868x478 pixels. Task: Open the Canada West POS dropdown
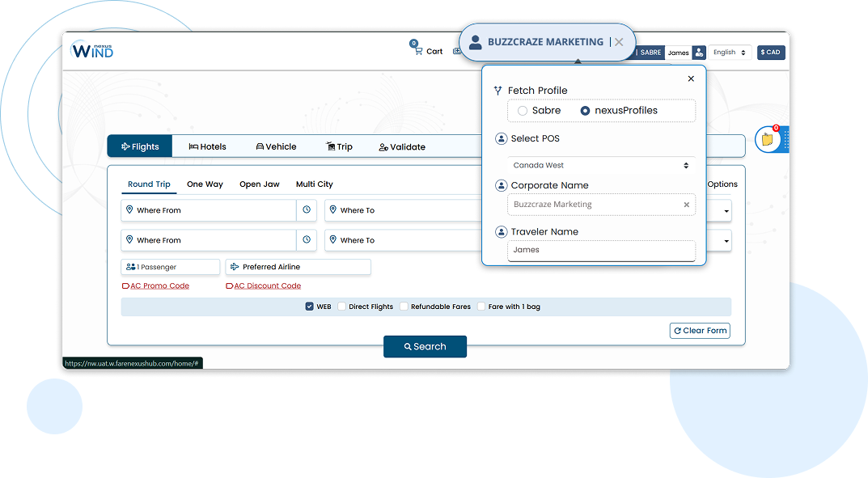pyautogui.click(x=601, y=166)
